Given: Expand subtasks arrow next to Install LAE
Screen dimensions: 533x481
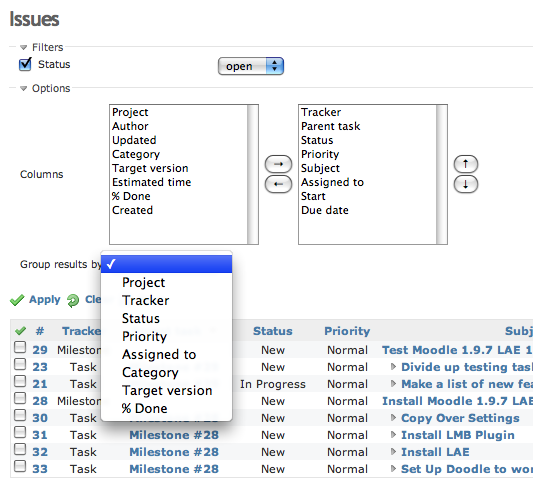Looking at the screenshot, I should click(393, 451).
